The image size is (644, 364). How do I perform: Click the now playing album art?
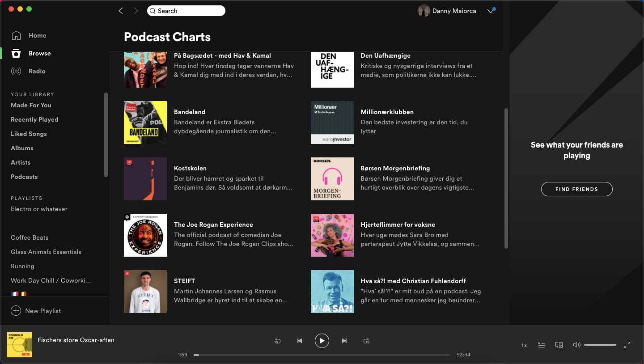(20, 345)
